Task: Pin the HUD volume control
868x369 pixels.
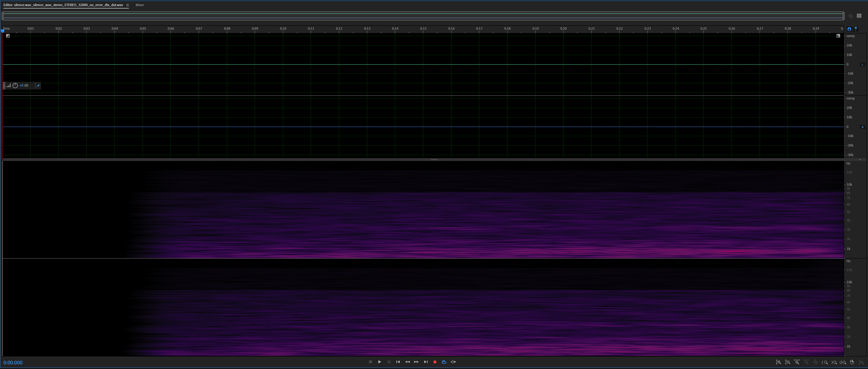Action: [x=38, y=86]
